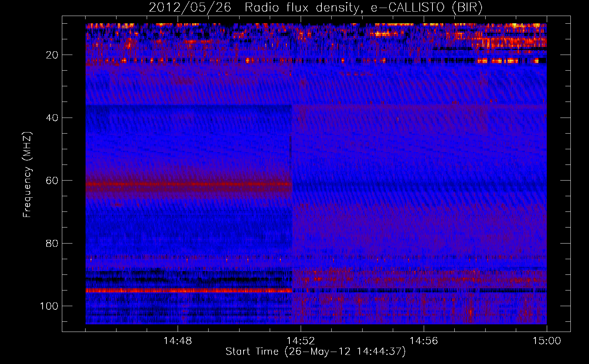
Task: Click the bright red band near 95 MHz
Action: [189, 290]
